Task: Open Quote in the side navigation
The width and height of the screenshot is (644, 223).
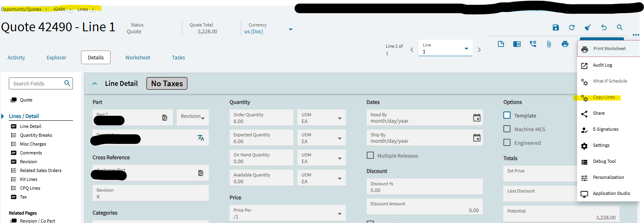Action: click(26, 100)
